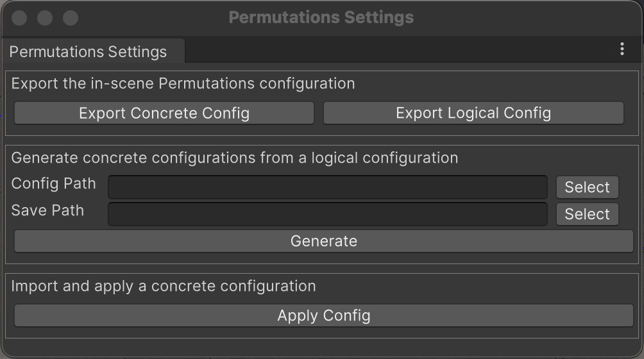Viewport: 644px width, 359px height.
Task: Click the 'Import and apply a concrete configuration' heading
Action: (x=164, y=286)
